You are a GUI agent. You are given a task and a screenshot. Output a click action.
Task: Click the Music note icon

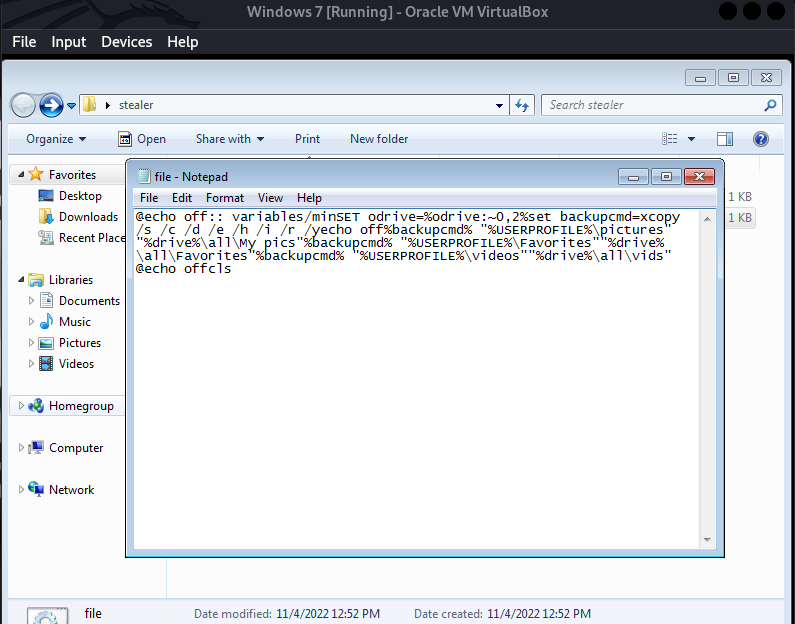pos(46,321)
